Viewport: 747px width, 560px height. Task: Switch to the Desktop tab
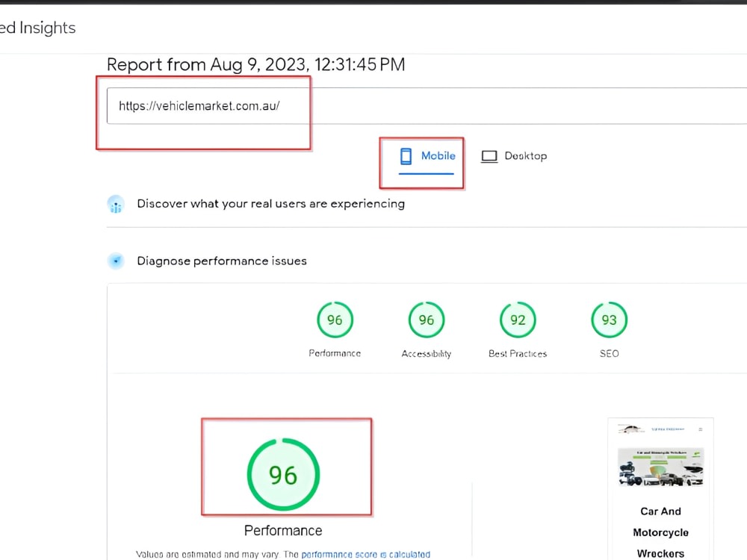click(x=514, y=156)
